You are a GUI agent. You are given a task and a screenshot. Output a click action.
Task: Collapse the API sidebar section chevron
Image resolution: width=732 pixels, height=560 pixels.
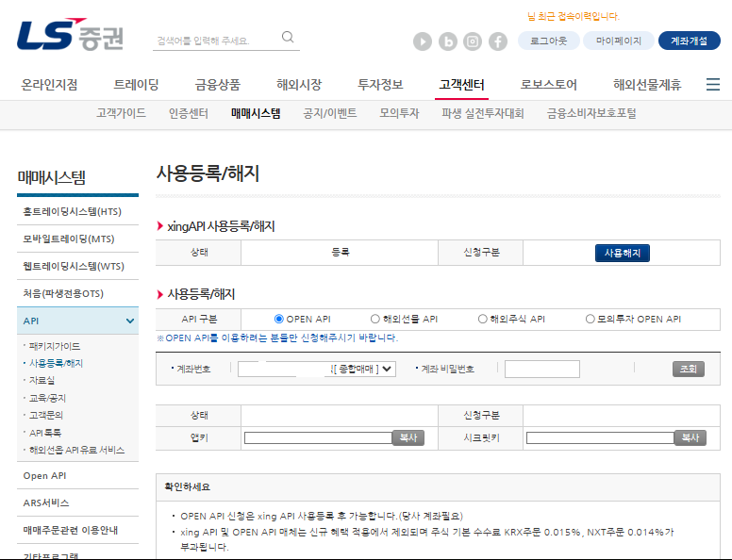130,321
